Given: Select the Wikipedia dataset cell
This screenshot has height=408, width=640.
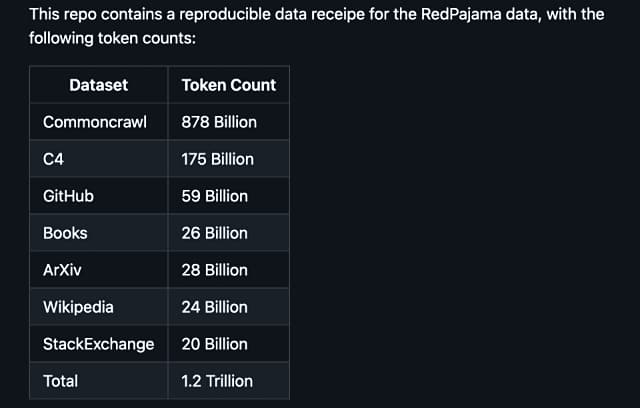Looking at the screenshot, I should [78, 307].
